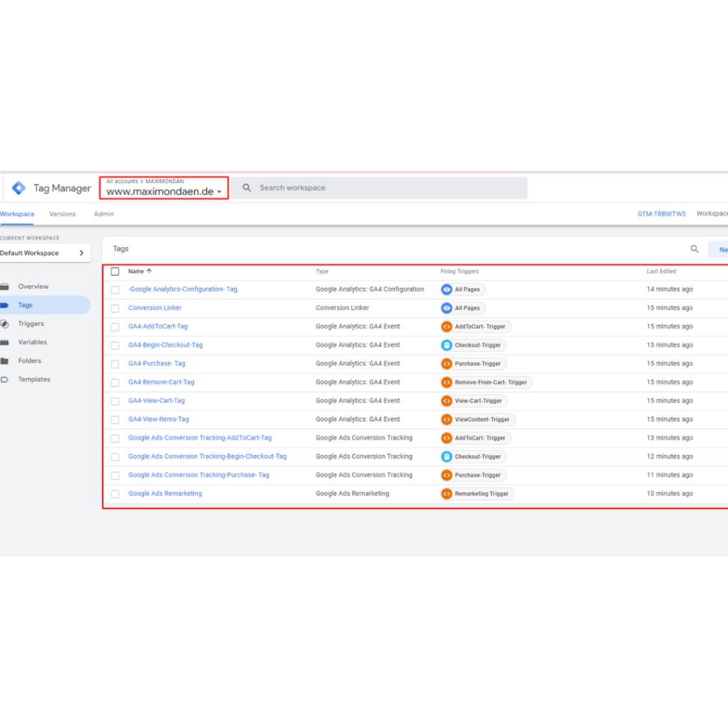Viewport: 728px width, 728px height.
Task: Tick checkbox beside GA4-Purchase- Tag
Action: (x=115, y=364)
